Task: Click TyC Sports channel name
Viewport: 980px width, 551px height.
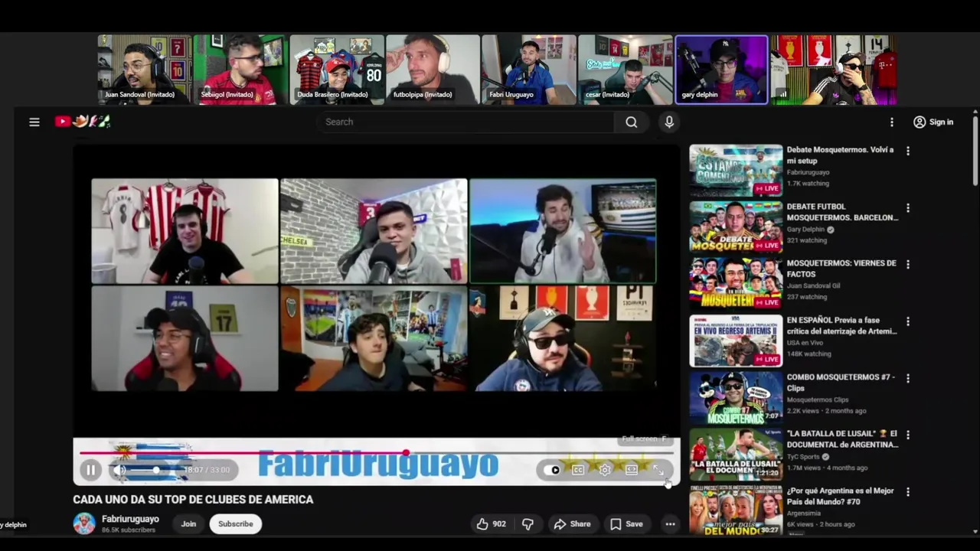Action: pos(804,457)
